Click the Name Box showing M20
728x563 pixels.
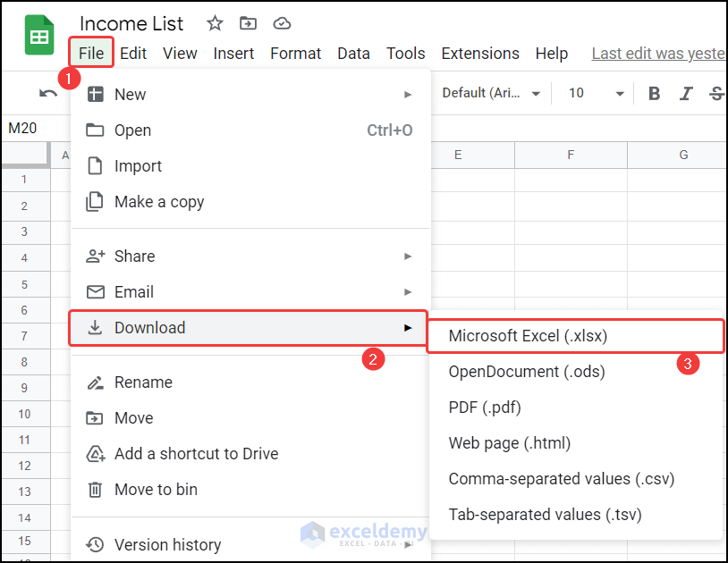(x=23, y=129)
